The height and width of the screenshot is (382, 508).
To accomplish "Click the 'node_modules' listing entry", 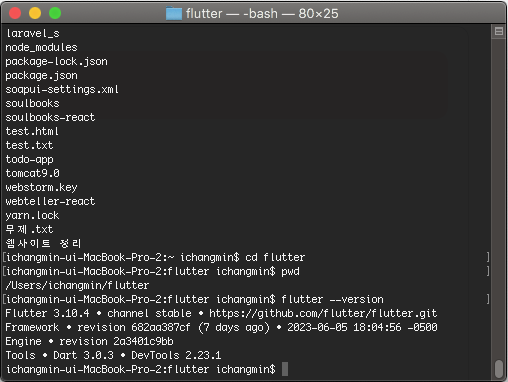I will point(41,47).
